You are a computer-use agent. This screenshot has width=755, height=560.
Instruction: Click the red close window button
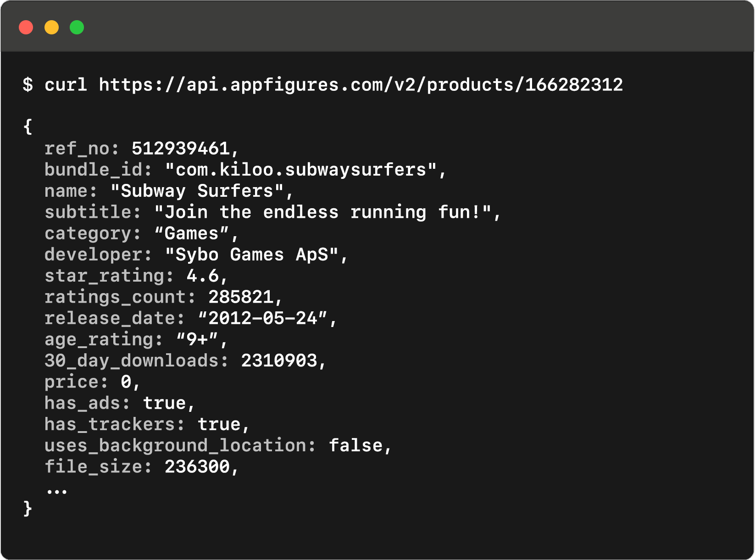point(26,28)
